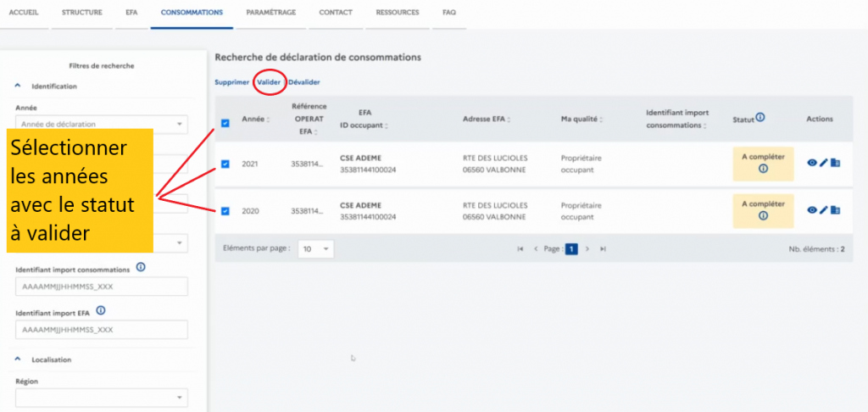Screen dimensions: 868x412
Task: Uncheck the 2021 row checkbox
Action: [x=225, y=164]
